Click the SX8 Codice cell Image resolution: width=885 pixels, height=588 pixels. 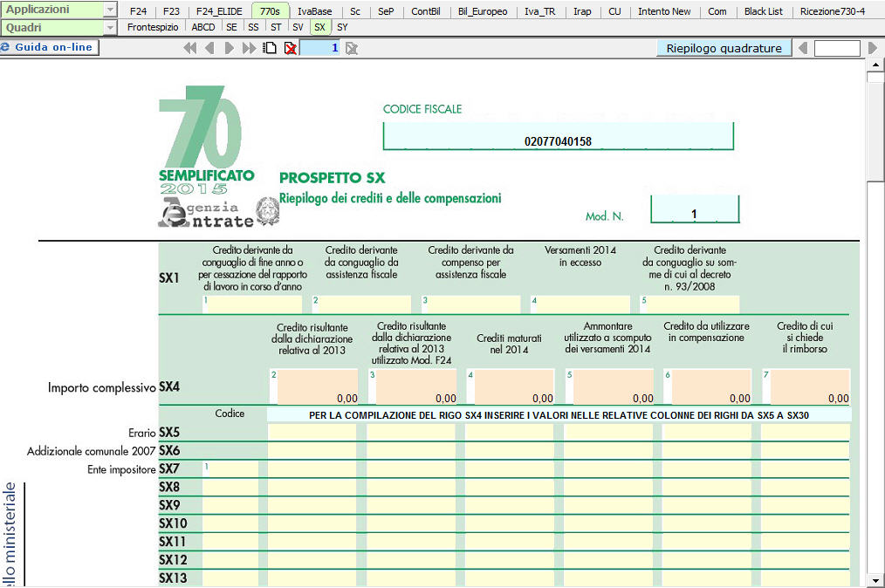pos(230,487)
